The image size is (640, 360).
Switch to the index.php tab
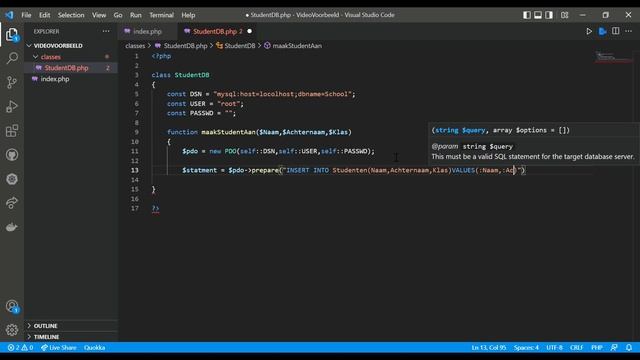click(147, 31)
